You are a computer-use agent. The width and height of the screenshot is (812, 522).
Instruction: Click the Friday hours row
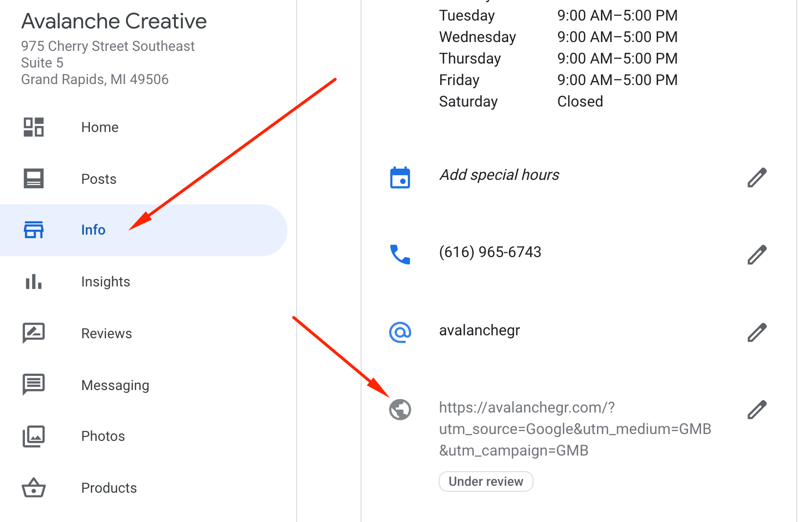point(558,80)
